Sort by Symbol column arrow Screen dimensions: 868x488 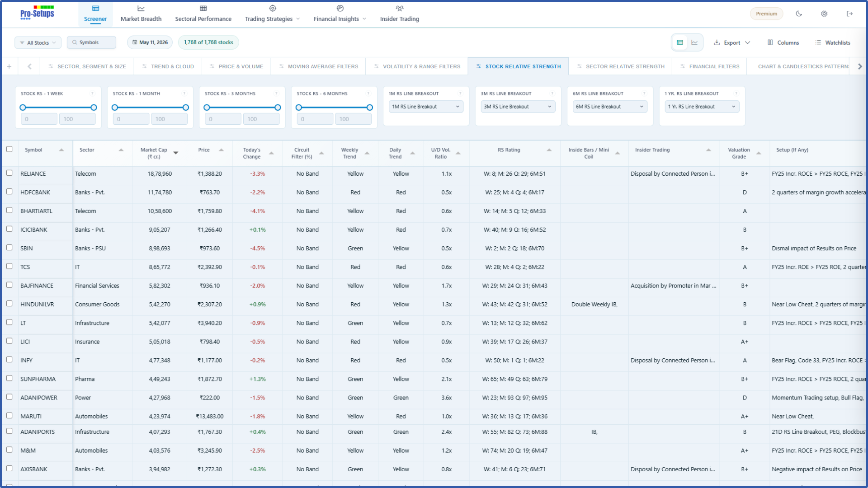pos(61,150)
